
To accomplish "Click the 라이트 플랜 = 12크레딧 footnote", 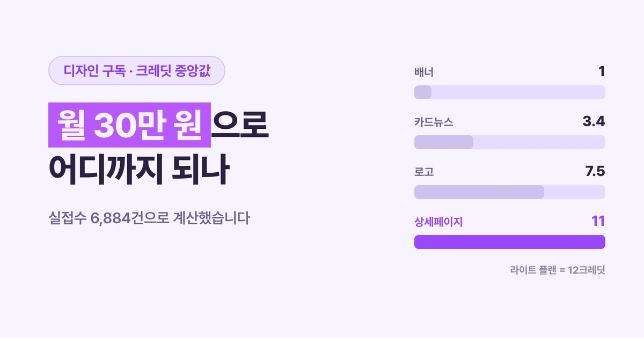I will point(558,270).
